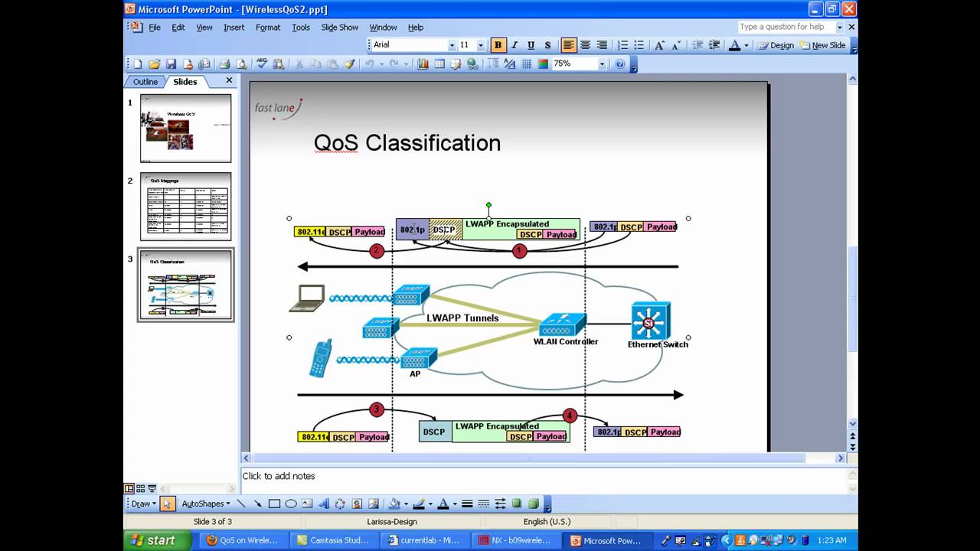The image size is (980, 551).
Task: Click in the notes pane
Action: tap(544, 476)
